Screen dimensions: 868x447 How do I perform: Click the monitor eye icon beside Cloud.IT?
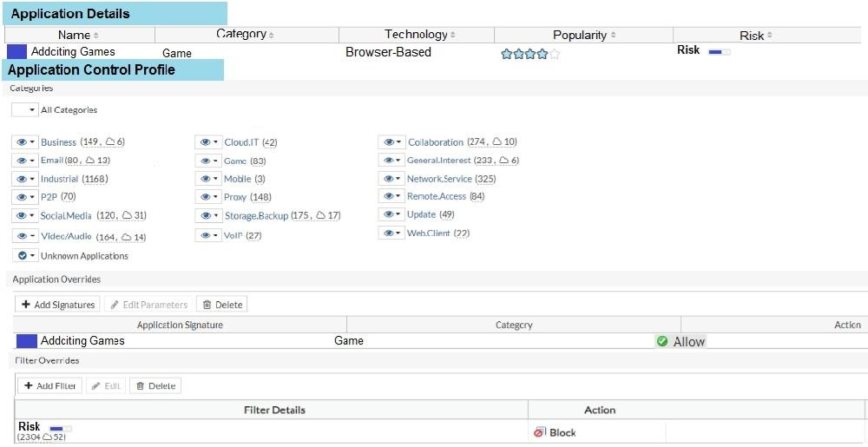pyautogui.click(x=205, y=142)
